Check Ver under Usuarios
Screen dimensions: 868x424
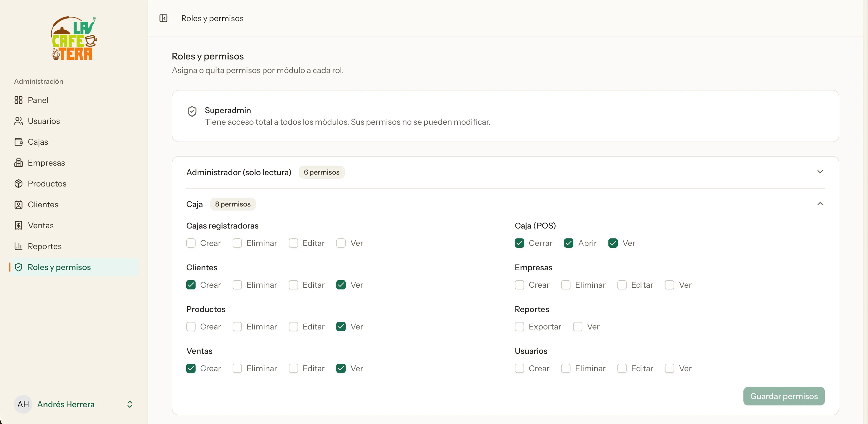pos(670,369)
